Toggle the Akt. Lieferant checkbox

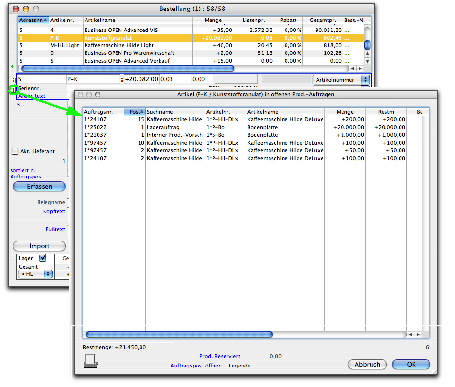(15, 151)
